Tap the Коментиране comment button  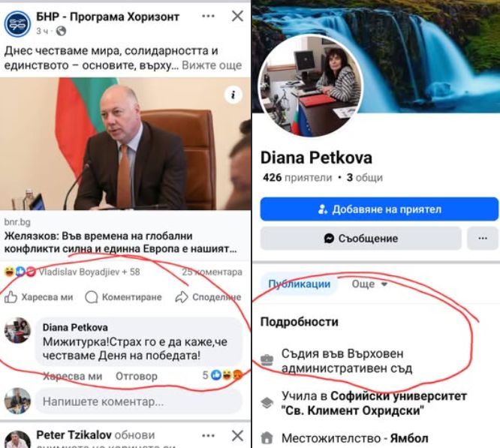coord(123,297)
